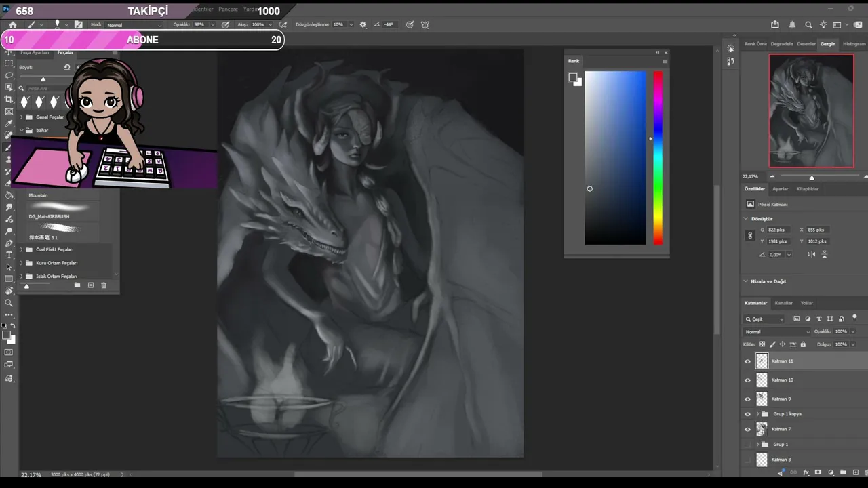Viewport: 868px width, 488px height.
Task: Expand the Kuru Ortam Fırçaları folder
Action: click(x=21, y=263)
